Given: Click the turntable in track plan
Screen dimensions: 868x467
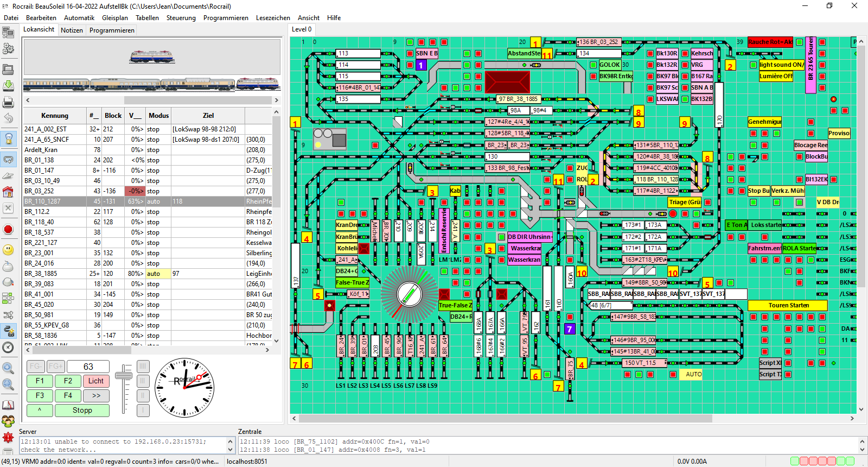Looking at the screenshot, I should click(x=410, y=294).
